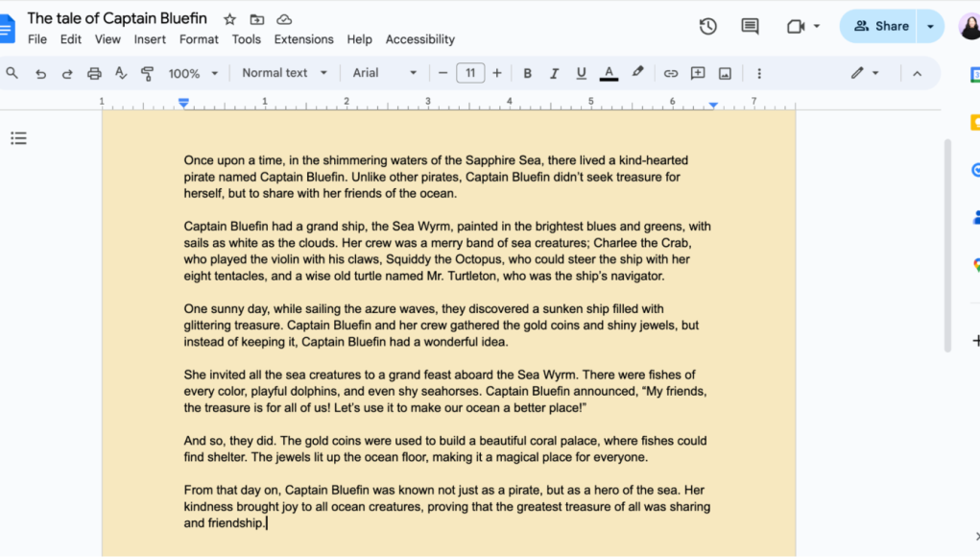This screenshot has height=557, width=980.
Task: Click the document title text
Action: point(117,19)
